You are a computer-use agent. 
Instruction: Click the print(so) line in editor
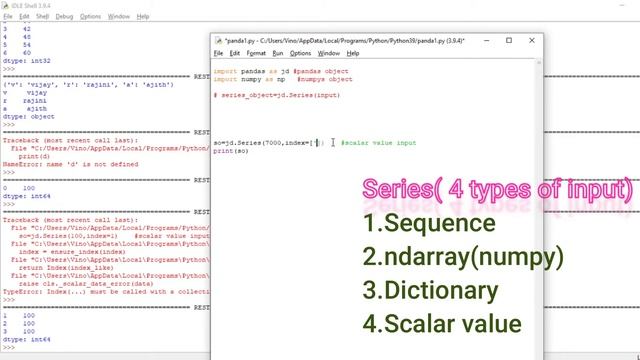[231, 151]
